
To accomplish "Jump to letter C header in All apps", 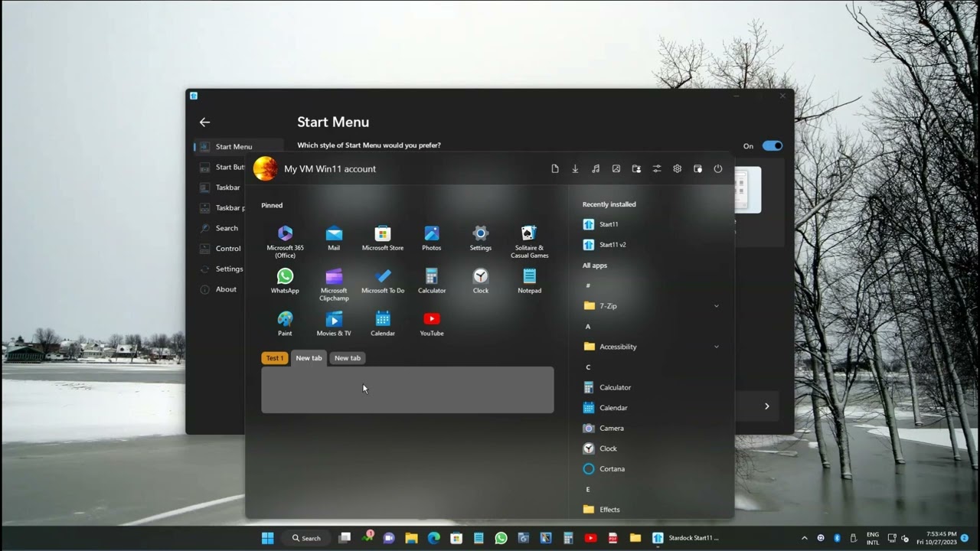I will pyautogui.click(x=588, y=367).
